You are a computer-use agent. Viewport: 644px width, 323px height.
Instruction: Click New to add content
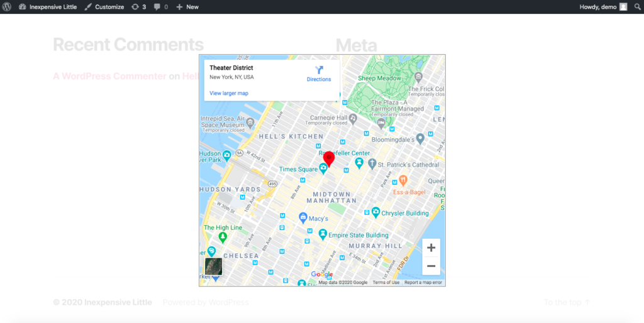187,7
